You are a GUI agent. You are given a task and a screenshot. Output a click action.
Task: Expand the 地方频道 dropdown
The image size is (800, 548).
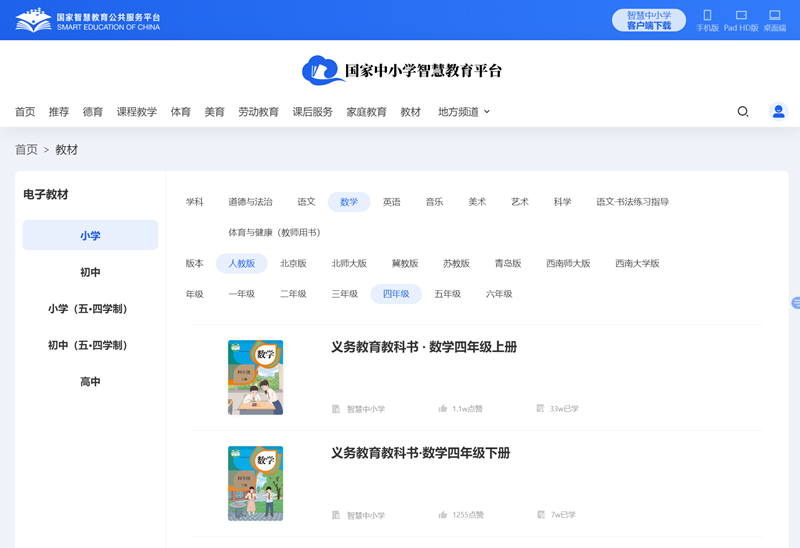[x=464, y=112]
